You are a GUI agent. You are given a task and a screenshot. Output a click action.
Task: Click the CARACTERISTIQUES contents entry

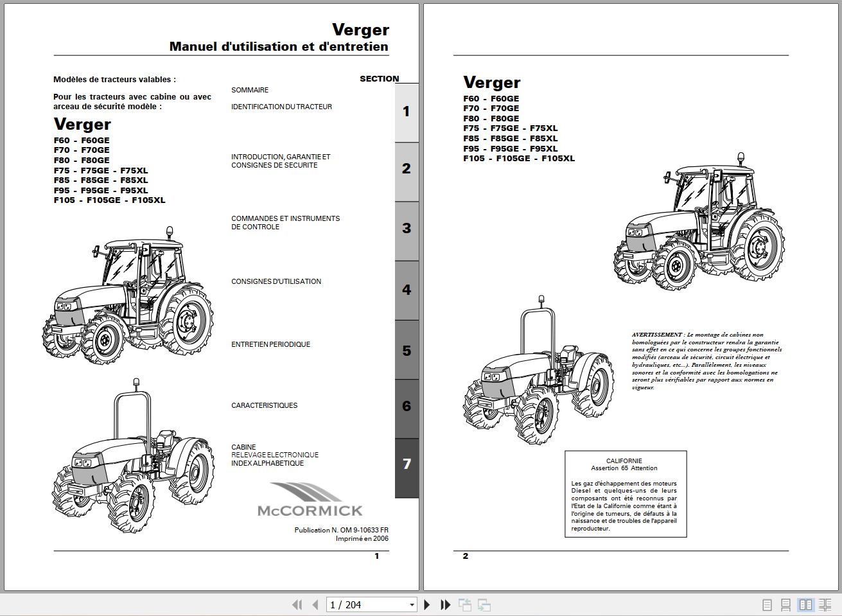point(264,406)
